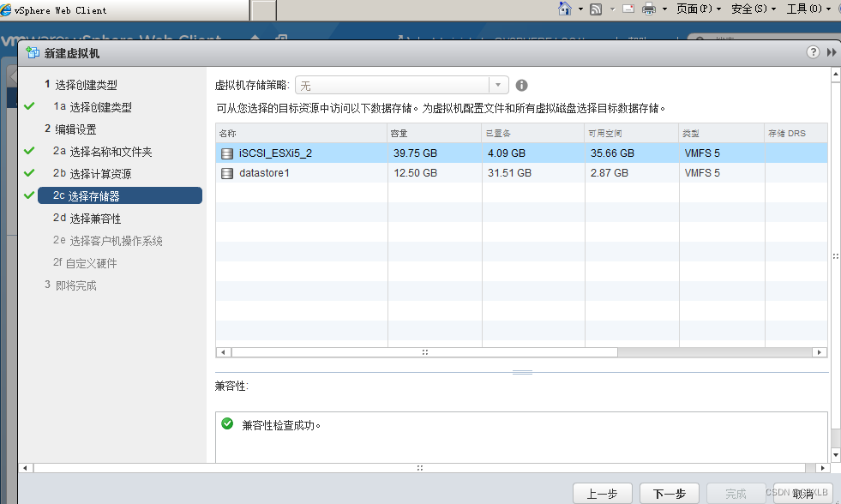Sort by the 类型 column header
This screenshot has height=504, width=841.
[722, 133]
